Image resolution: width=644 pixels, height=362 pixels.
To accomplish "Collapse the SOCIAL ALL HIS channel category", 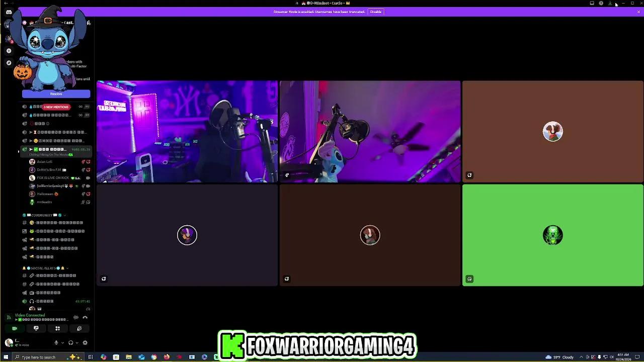I will tap(45, 268).
